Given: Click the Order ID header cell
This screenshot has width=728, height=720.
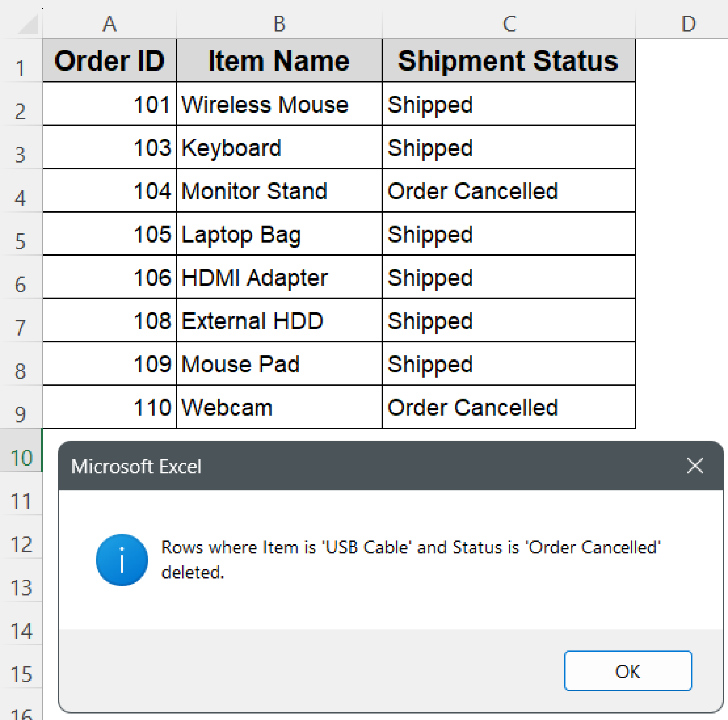Looking at the screenshot, I should 109,61.
